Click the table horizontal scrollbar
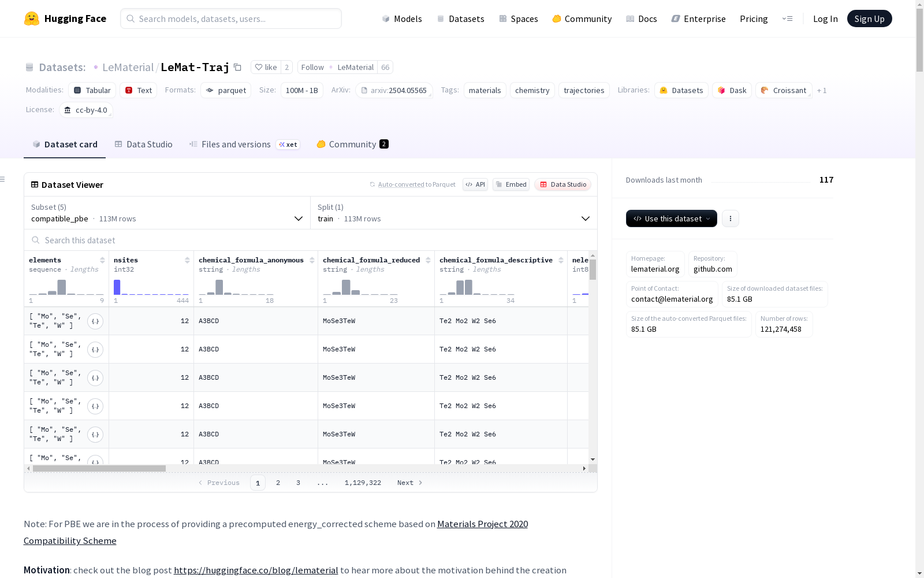Viewport: 924px width, 578px height. click(99, 468)
